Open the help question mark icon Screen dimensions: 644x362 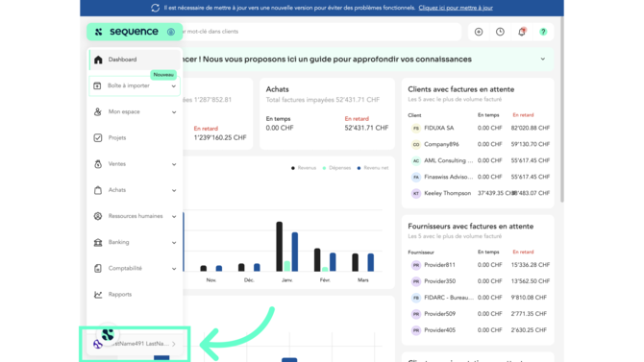543,32
